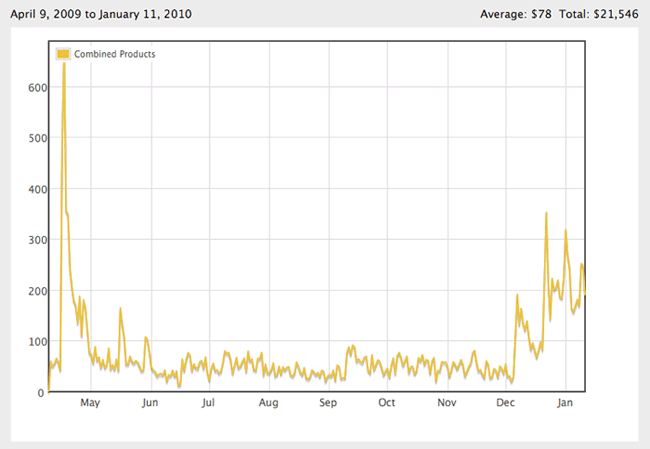Viewport: 650px width, 449px height.
Task: Click the Average: $78 summary text
Action: pos(516,14)
